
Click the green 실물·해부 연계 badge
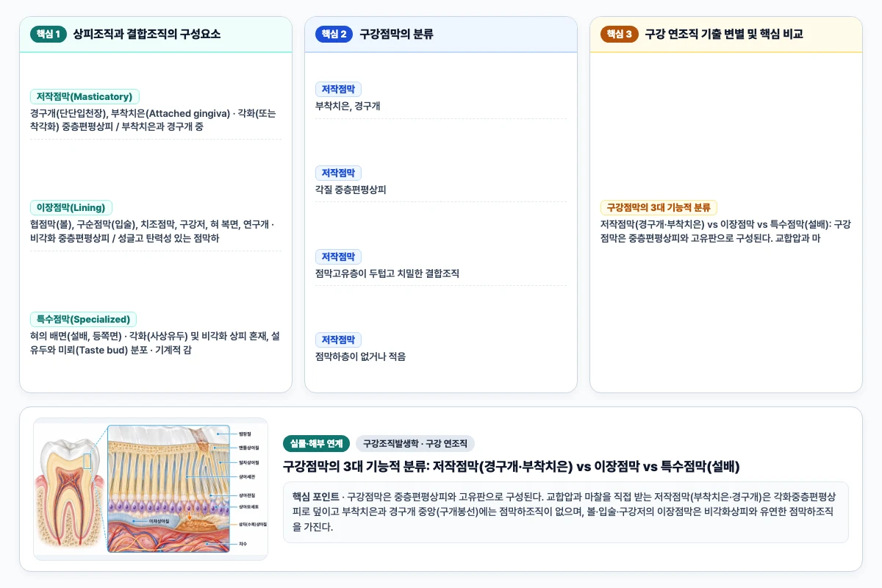click(x=316, y=443)
